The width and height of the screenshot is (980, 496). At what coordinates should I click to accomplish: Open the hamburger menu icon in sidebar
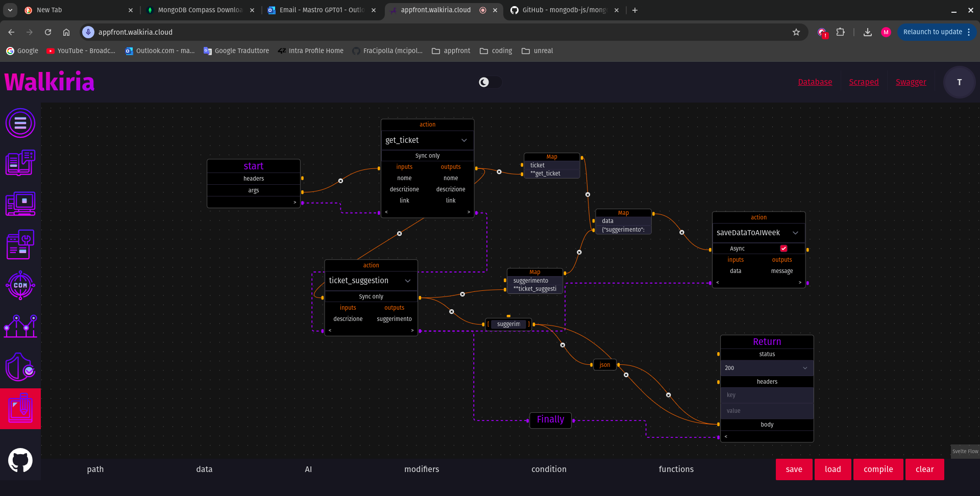click(x=20, y=123)
